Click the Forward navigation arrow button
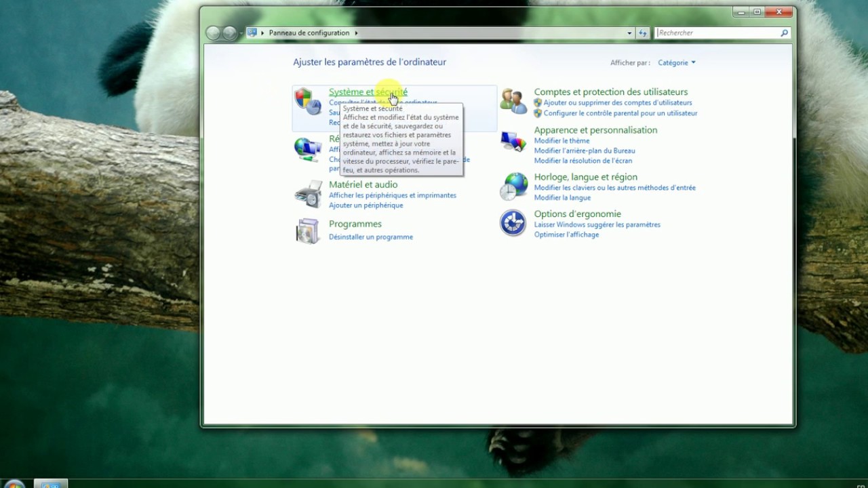The height and width of the screenshot is (488, 868). click(230, 33)
